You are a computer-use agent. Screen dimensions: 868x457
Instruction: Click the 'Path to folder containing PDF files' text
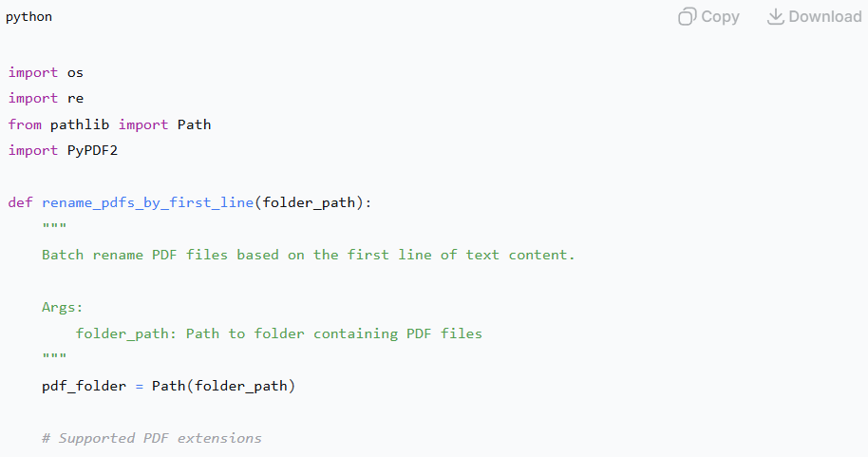(333, 333)
